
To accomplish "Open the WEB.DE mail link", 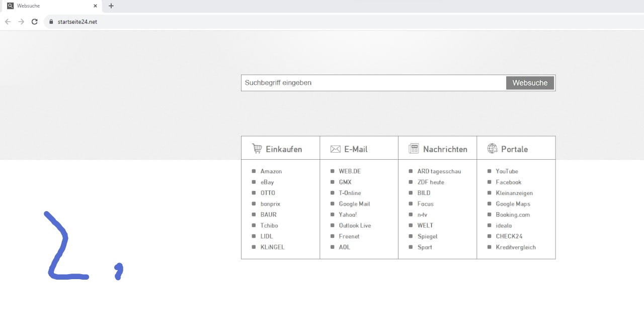I will [x=350, y=171].
